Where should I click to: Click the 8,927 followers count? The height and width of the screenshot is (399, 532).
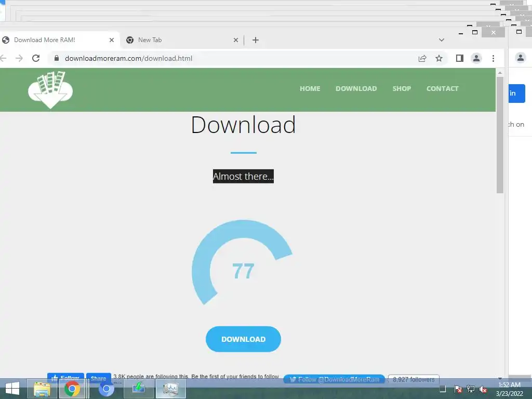[414, 379]
